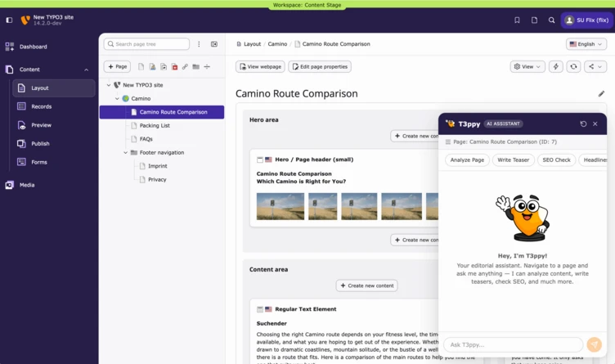Select the Layout module
Screen dimensions: 615x364
coord(54,88)
